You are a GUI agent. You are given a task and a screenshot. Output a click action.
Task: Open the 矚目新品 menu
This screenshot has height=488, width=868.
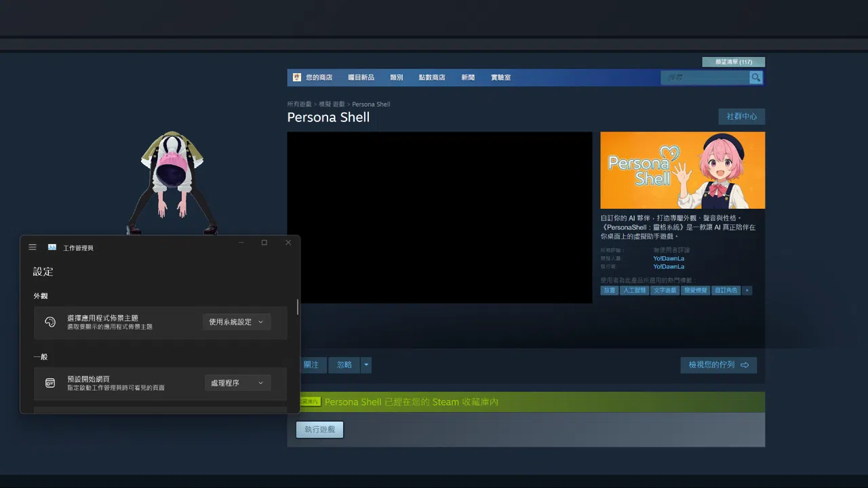coord(361,77)
